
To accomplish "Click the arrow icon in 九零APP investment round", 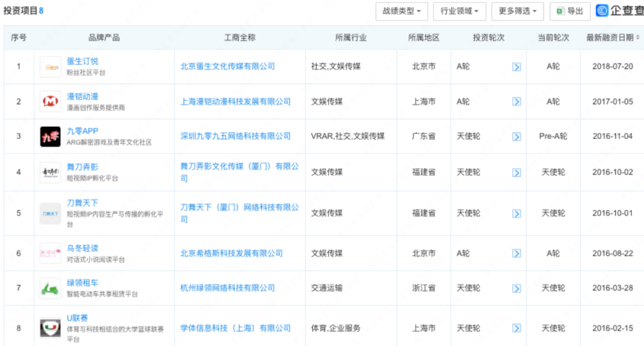I will tap(516, 137).
